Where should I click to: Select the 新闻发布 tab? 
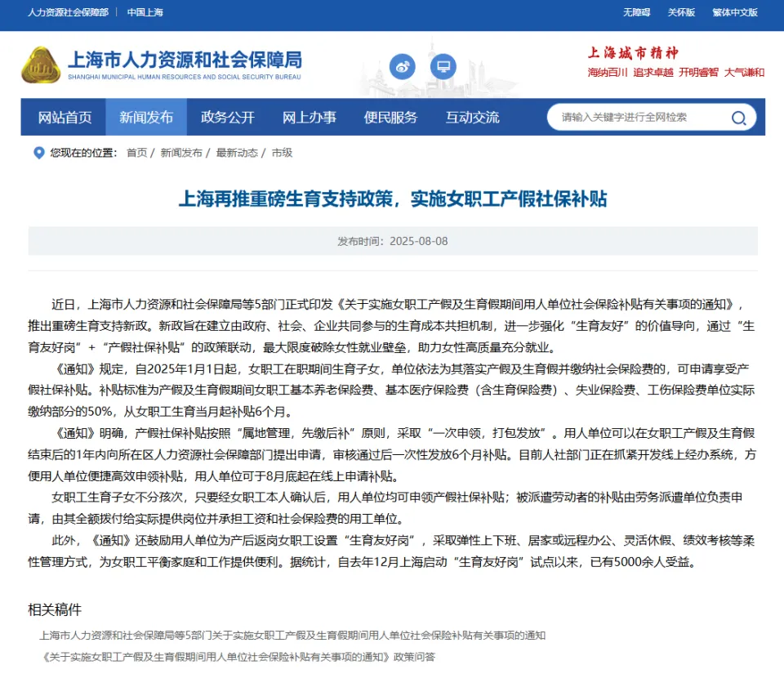coord(147,117)
